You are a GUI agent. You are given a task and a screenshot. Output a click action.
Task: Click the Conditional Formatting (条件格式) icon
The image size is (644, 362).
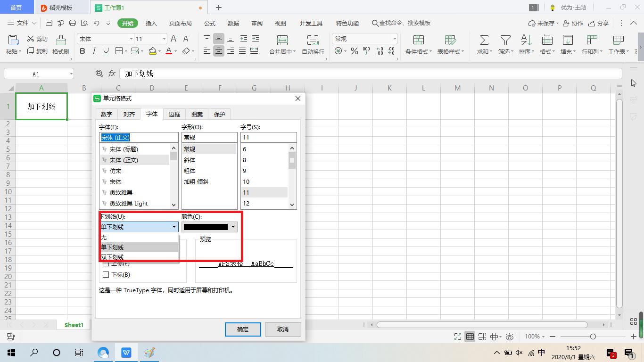418,41
